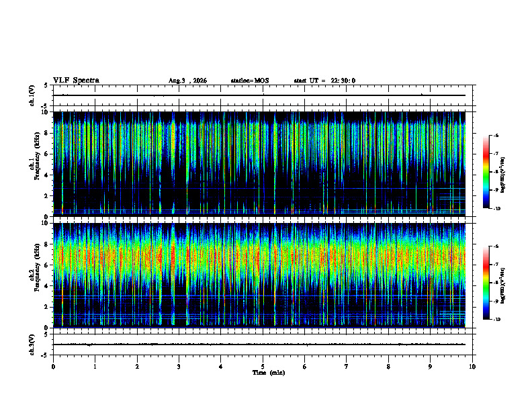The height and width of the screenshot is (411, 532).
Task: Click the "ch.3(V)" waveform axis label
Action: pyautogui.click(x=32, y=345)
